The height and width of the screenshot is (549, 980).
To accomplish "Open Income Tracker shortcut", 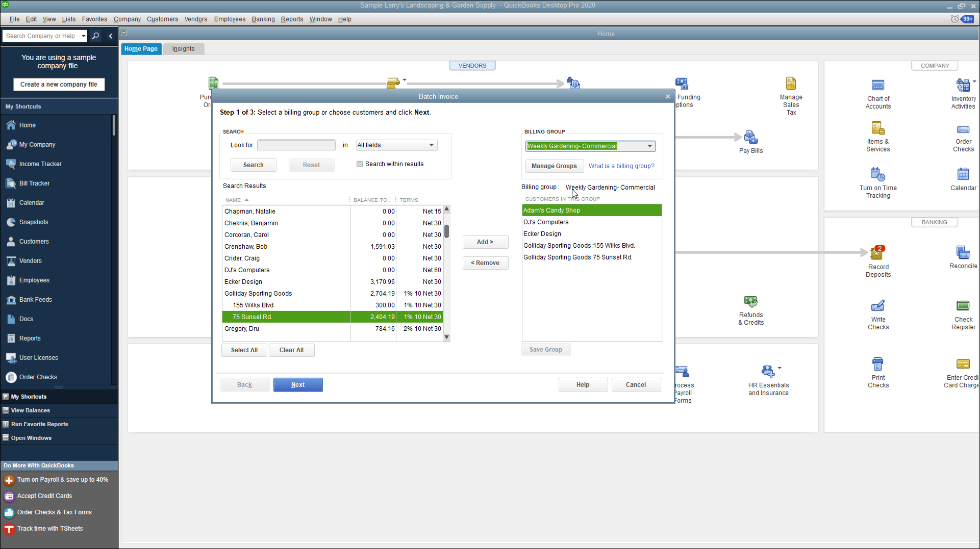I will coord(40,164).
